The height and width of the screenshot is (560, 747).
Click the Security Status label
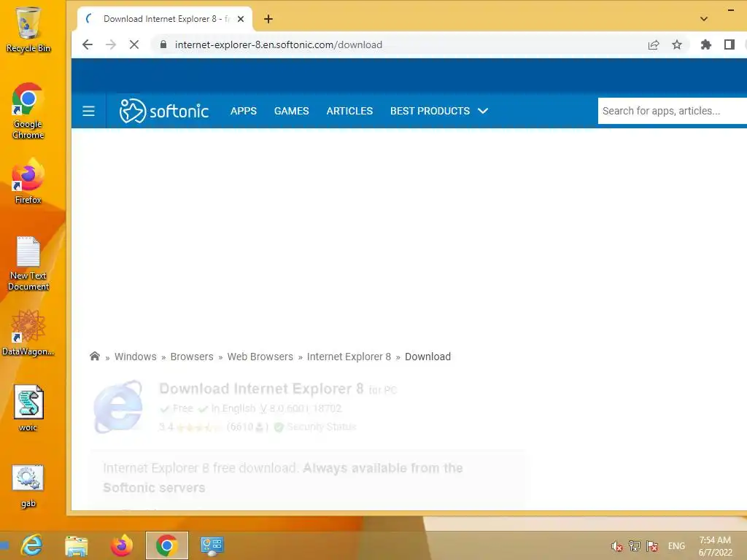tap(321, 427)
